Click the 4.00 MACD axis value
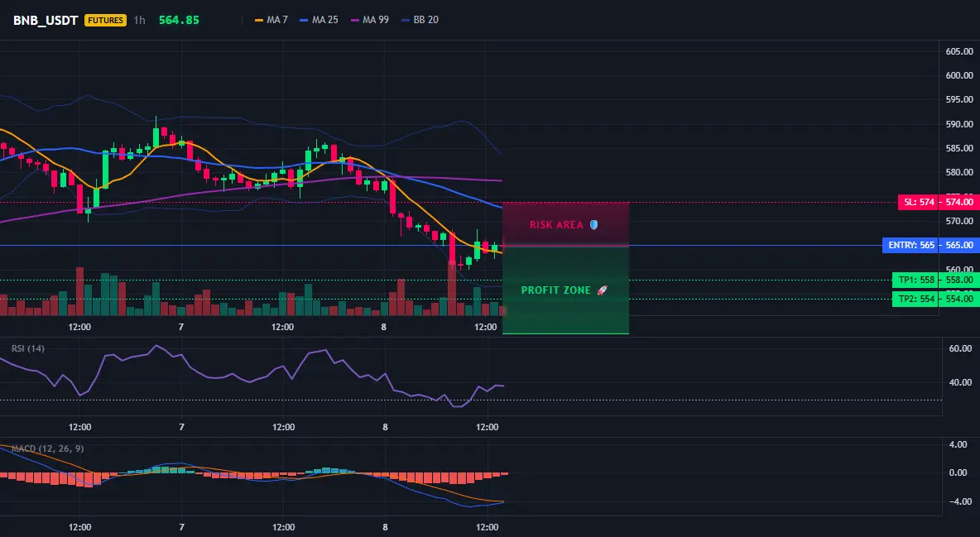 point(958,444)
